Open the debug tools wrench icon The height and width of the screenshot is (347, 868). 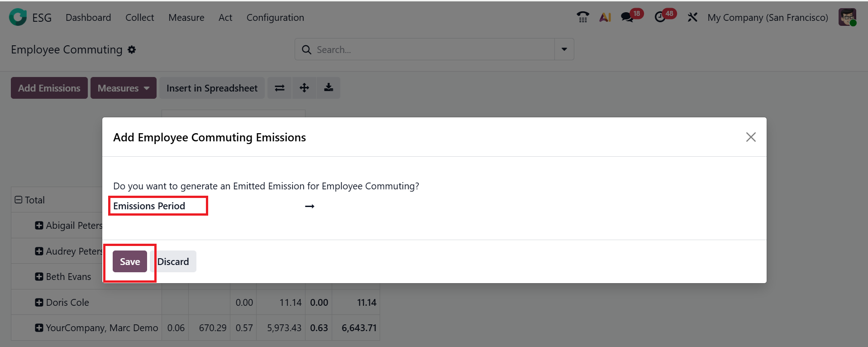pos(692,17)
